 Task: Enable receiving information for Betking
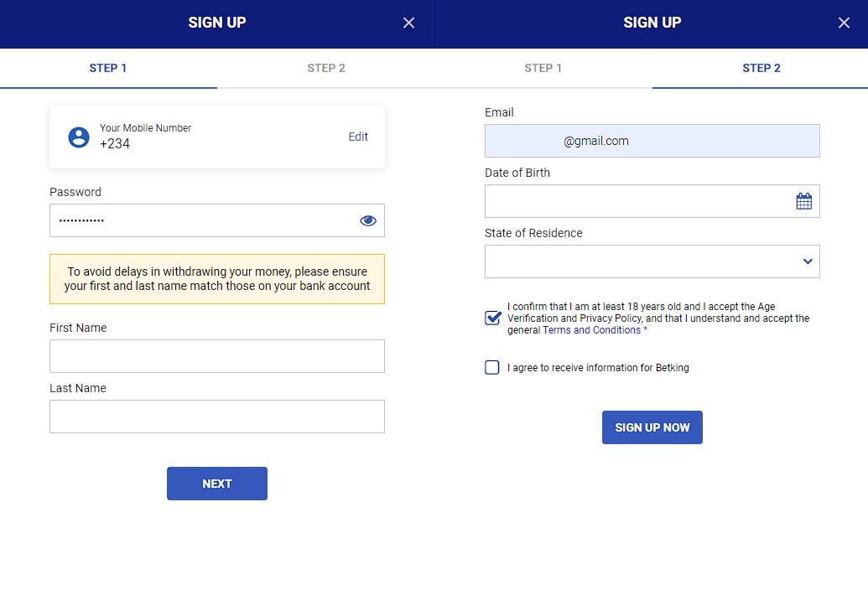(492, 367)
